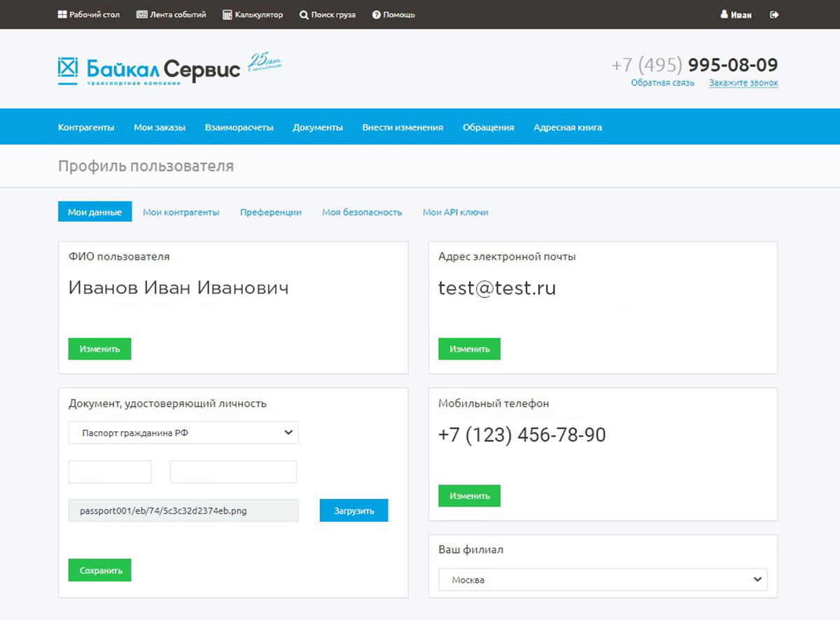Switch to the Моя безопасность tab

pos(362,212)
